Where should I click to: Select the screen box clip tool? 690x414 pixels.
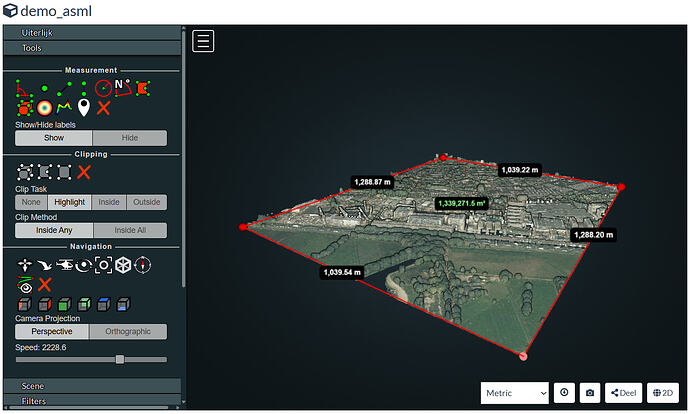tap(64, 172)
